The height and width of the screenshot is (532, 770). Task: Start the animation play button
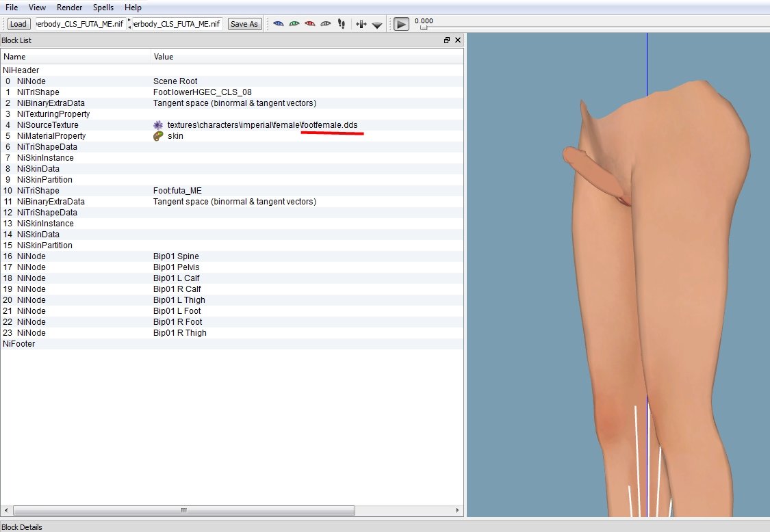[x=401, y=24]
